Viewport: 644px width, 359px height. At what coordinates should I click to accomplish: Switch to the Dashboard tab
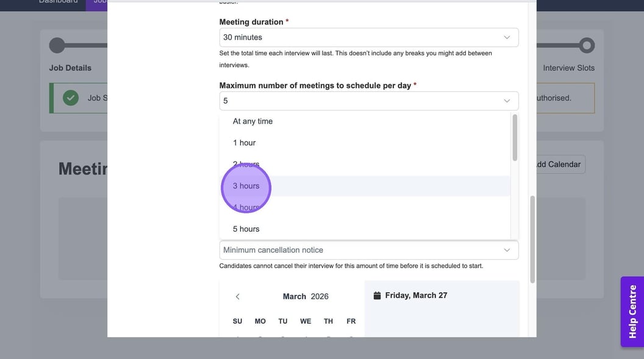(58, 2)
